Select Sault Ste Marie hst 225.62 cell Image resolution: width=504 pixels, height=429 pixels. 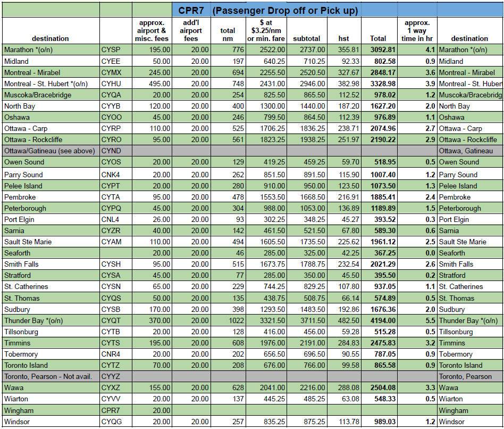(343, 242)
